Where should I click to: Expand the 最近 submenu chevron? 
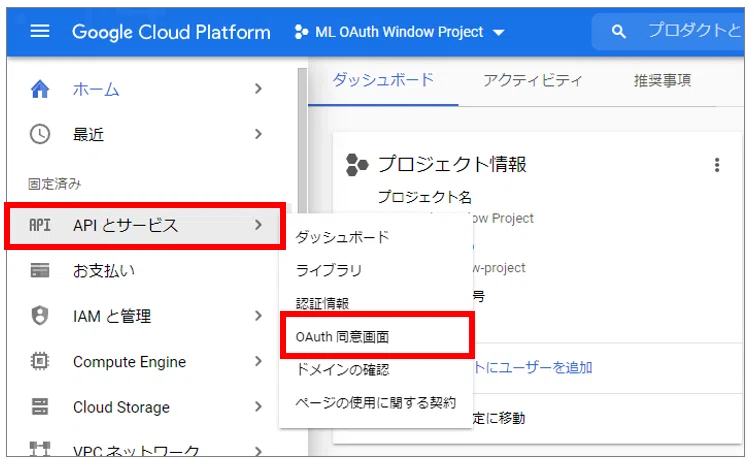click(259, 134)
